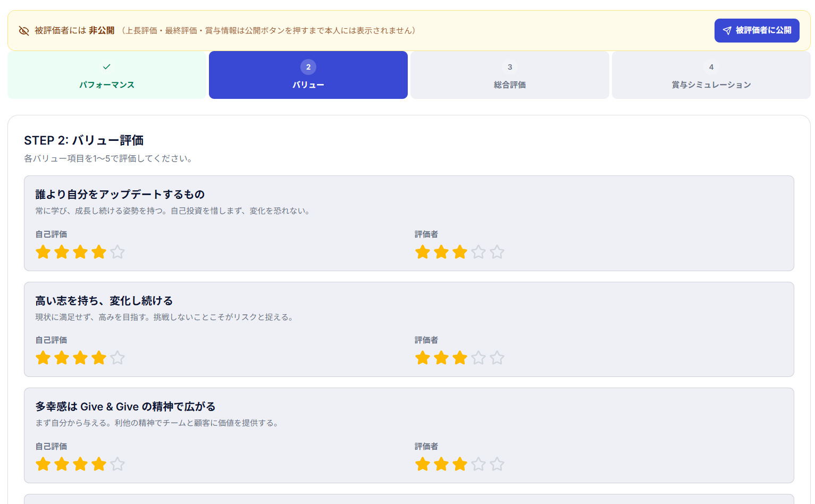815x504 pixels.
Task: Click the 多幸感は Give & Give の精神で広がる title
Action: click(125, 407)
